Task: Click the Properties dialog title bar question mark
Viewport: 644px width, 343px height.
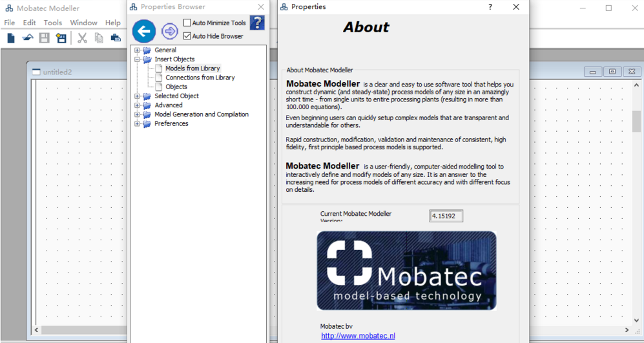Action: pyautogui.click(x=490, y=7)
